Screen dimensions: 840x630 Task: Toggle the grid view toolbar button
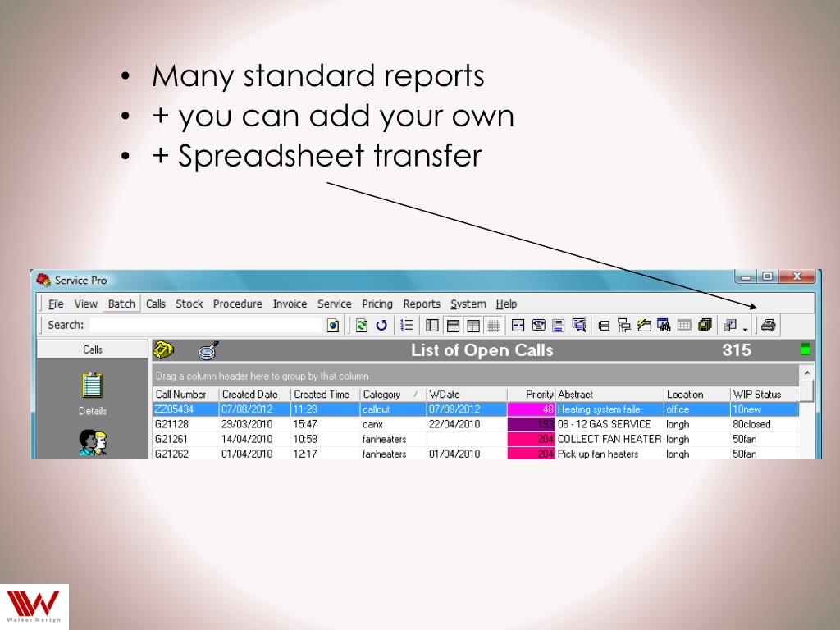click(494, 326)
